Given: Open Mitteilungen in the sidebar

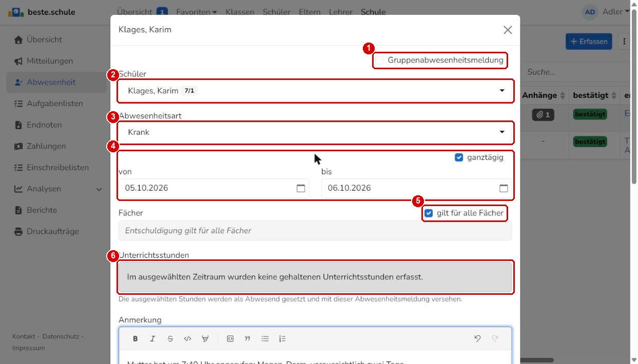Looking at the screenshot, I should click(x=56, y=61).
